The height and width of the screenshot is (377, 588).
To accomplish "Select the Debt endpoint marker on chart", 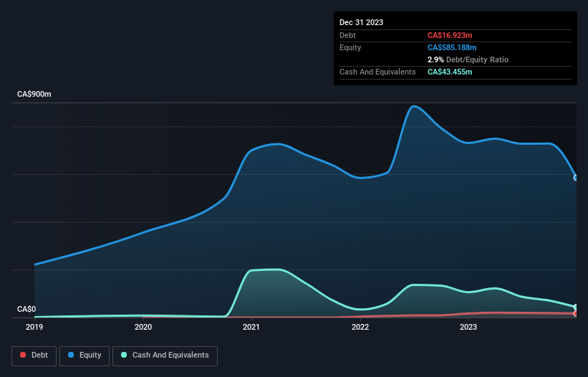I will point(576,314).
